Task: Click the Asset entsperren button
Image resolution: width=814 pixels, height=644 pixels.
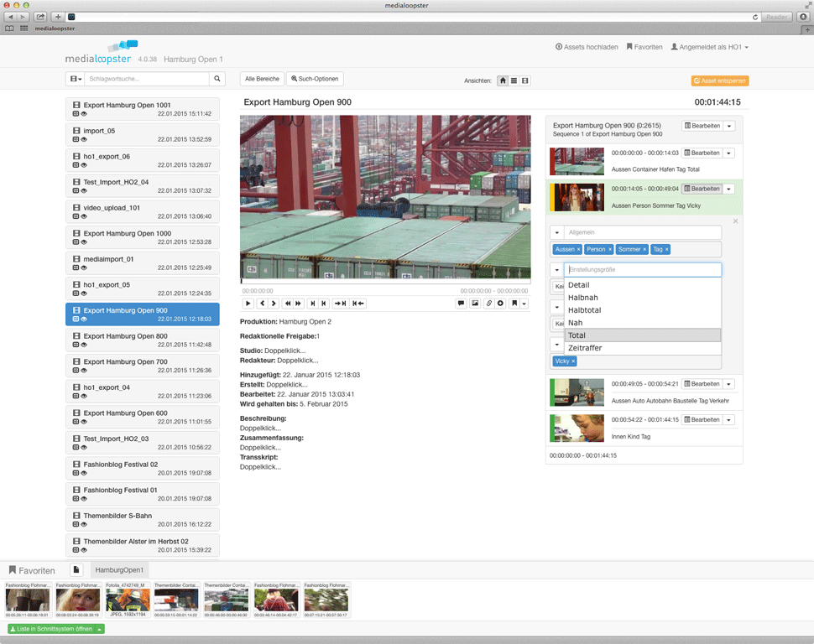Action: coord(719,81)
